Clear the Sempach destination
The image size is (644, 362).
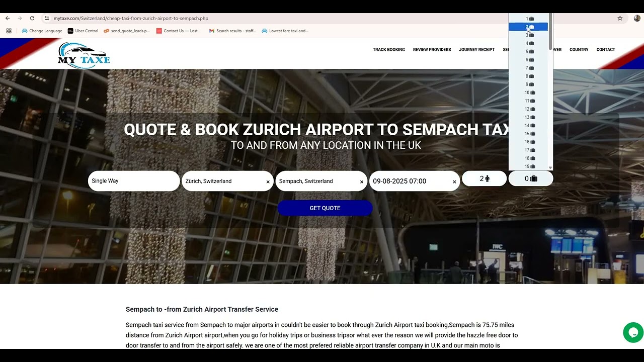pos(361,182)
